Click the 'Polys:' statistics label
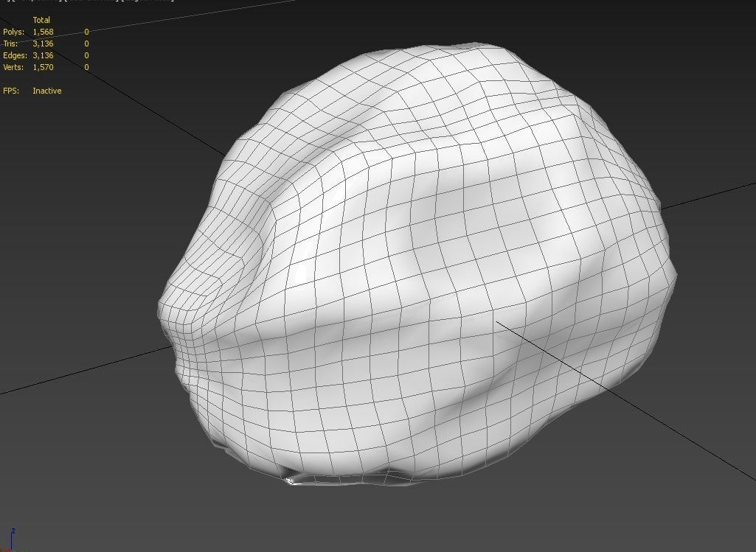The width and height of the screenshot is (756, 552). click(x=13, y=32)
